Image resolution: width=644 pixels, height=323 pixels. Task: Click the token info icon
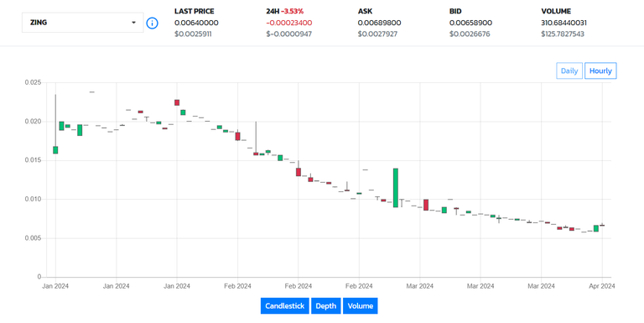coord(152,23)
